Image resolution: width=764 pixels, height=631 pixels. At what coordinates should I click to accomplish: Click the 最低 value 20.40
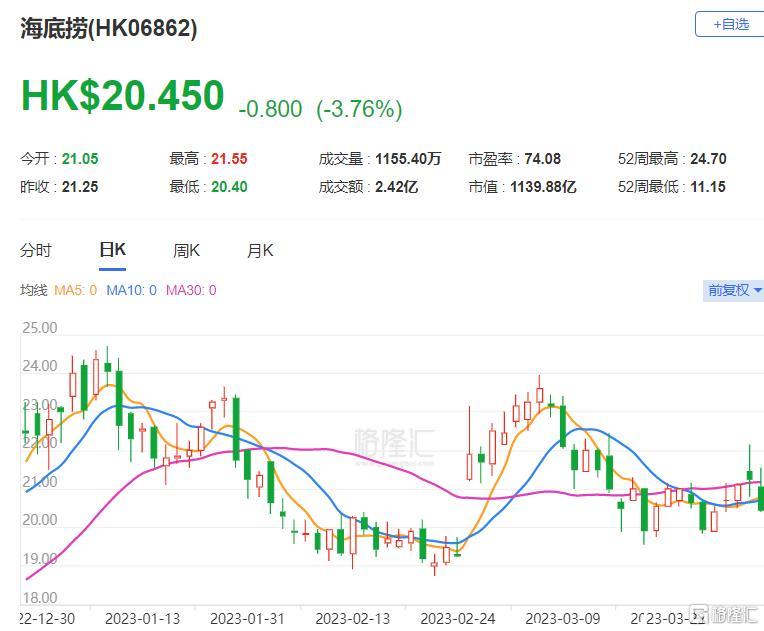point(229,187)
